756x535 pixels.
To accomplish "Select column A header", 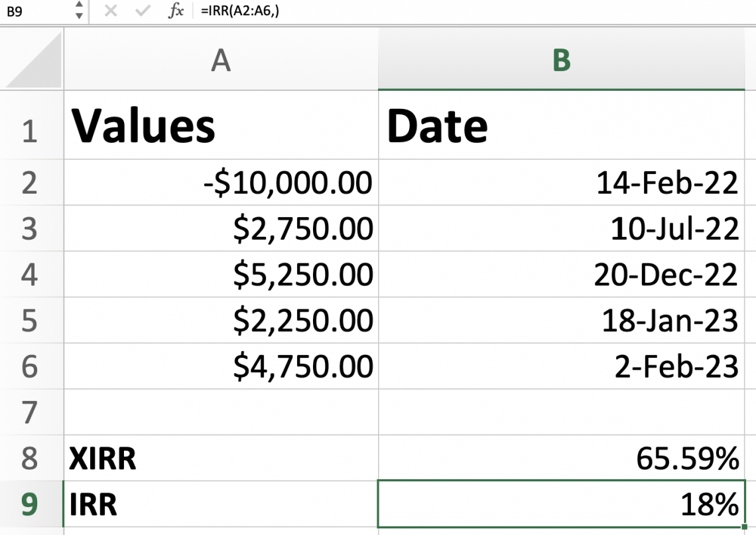I will pos(219,61).
